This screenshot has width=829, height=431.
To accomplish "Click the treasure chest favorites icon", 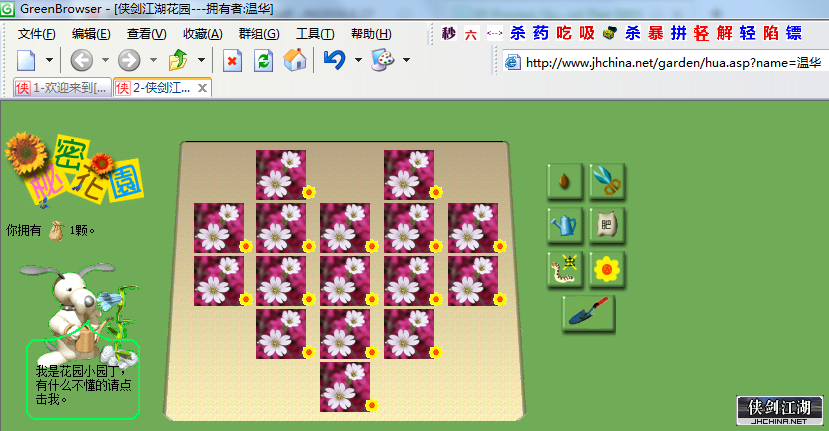I will [x=610, y=33].
